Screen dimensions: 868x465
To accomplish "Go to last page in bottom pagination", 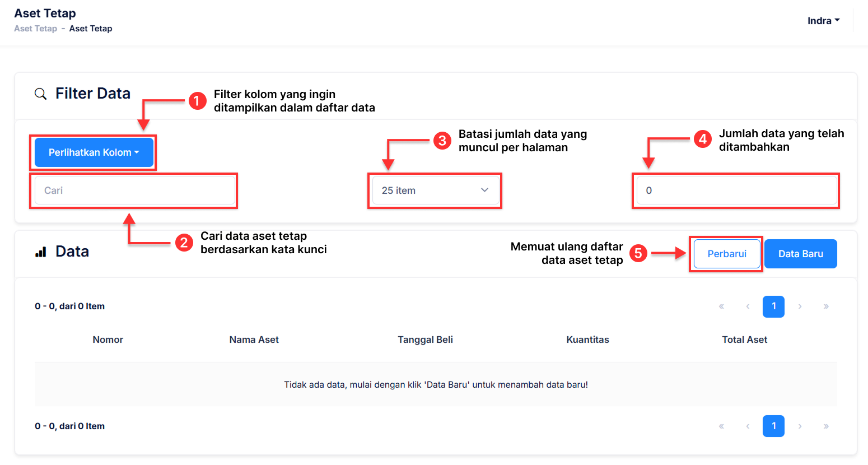I will pyautogui.click(x=826, y=426).
